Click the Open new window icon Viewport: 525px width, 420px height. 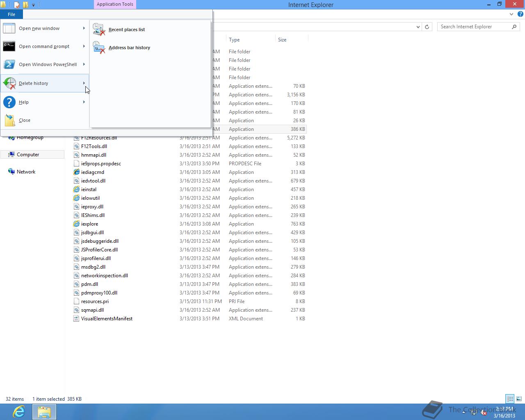point(9,28)
